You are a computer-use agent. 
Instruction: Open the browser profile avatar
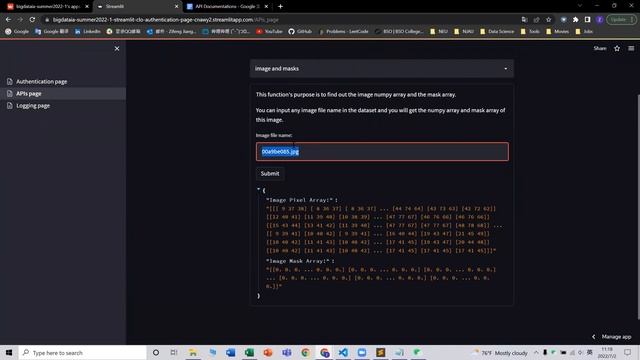click(599, 20)
